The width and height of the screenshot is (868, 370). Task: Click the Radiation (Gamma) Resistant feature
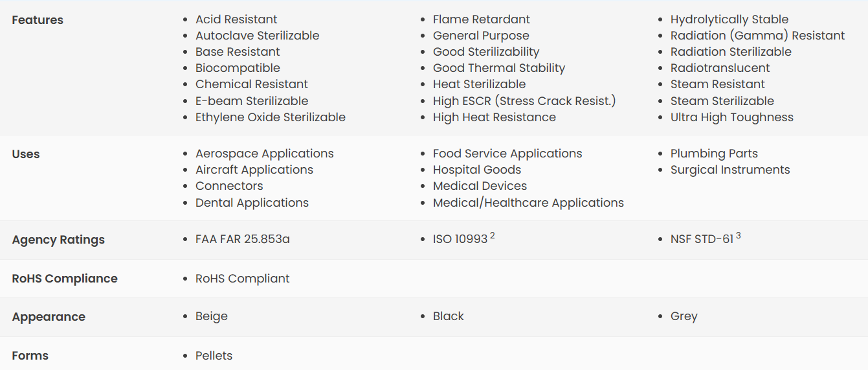(x=758, y=36)
